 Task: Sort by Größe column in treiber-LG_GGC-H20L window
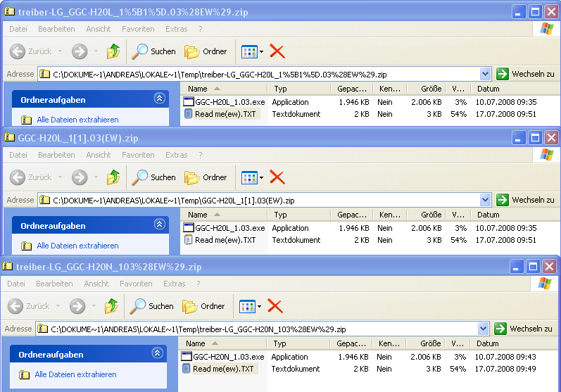426,89
